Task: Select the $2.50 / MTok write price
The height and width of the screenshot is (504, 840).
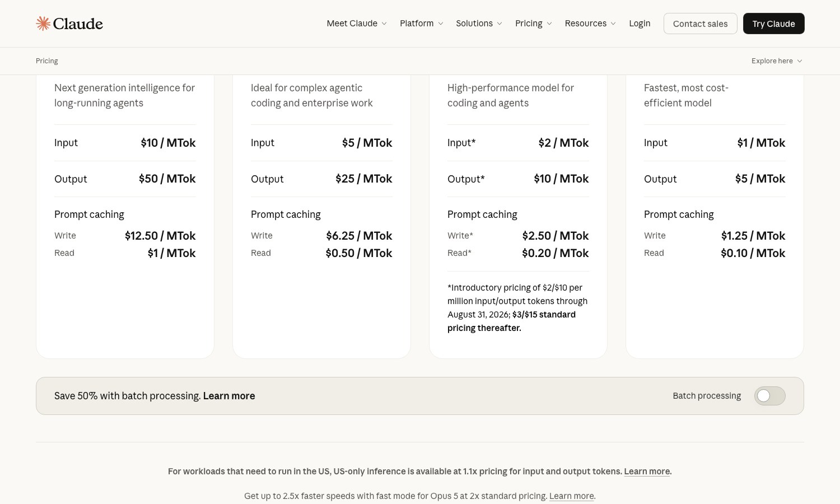Action: pyautogui.click(x=556, y=236)
